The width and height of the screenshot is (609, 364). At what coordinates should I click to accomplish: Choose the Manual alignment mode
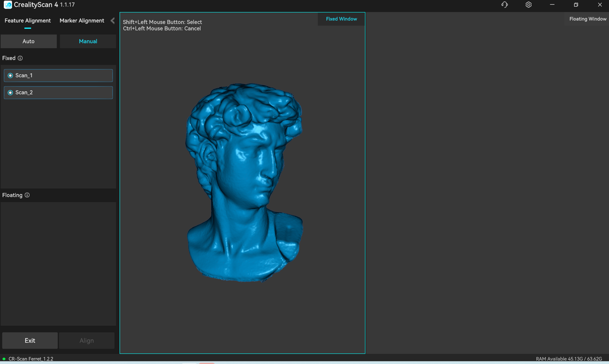click(x=88, y=41)
